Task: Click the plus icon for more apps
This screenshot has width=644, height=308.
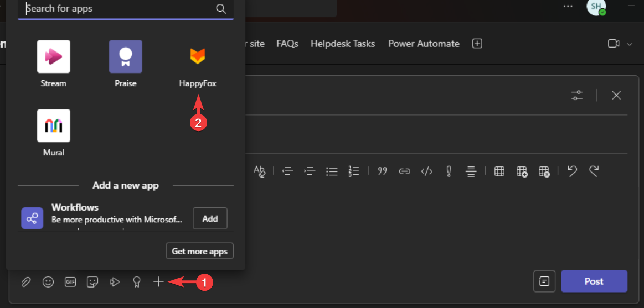Action: point(158,282)
